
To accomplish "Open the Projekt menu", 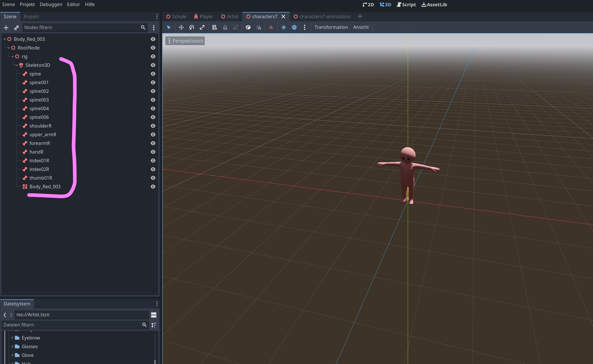I will [27, 4].
